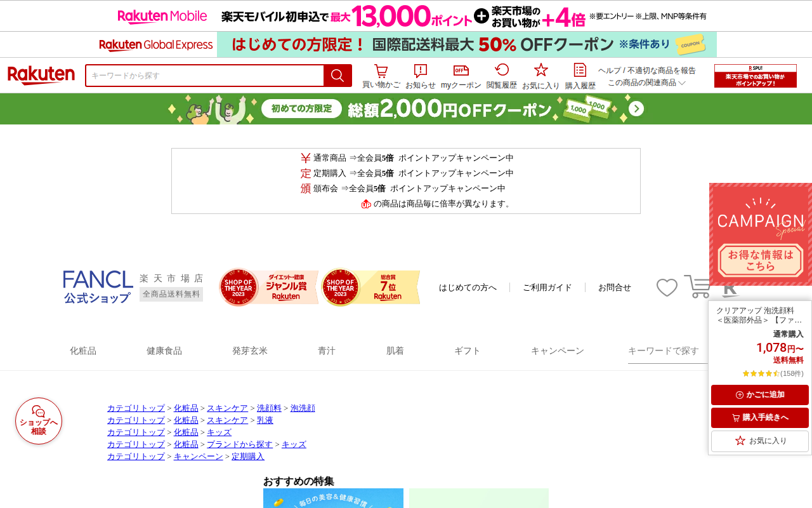Image resolution: width=812 pixels, height=508 pixels.
Task: Click the green coupon banner next arrow
Action: [636, 109]
